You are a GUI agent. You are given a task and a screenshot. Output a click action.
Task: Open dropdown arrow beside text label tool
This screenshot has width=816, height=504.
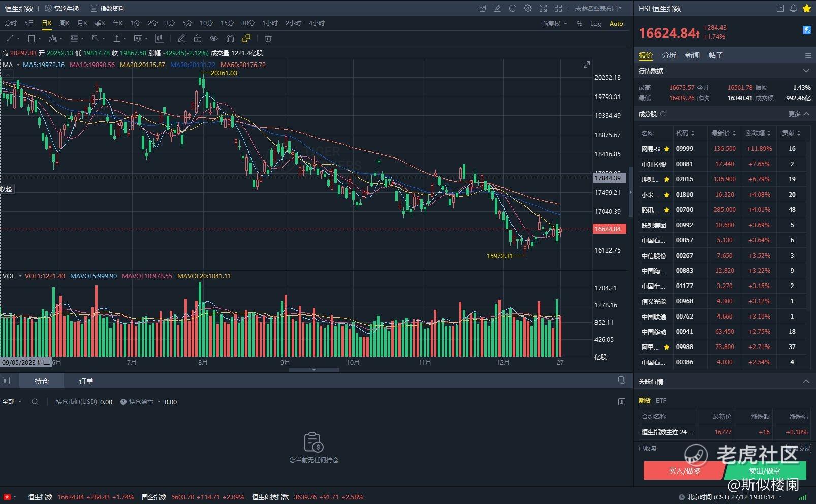tap(146, 38)
